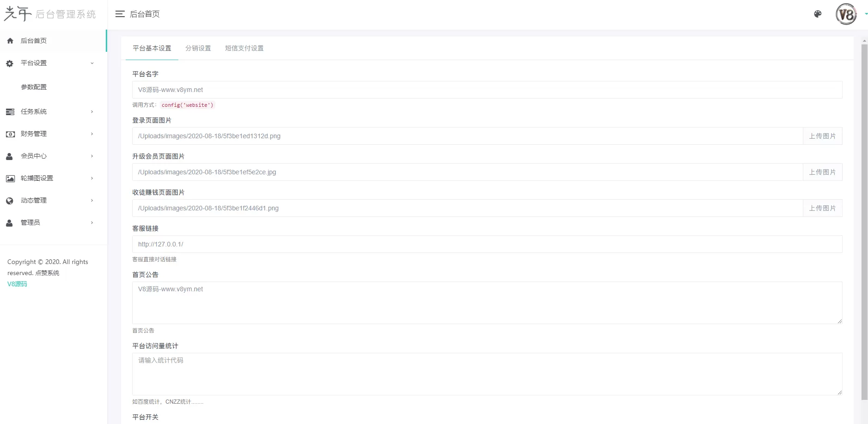Expand the 管理员 menu arrow
This screenshot has height=424, width=868.
[x=92, y=223]
